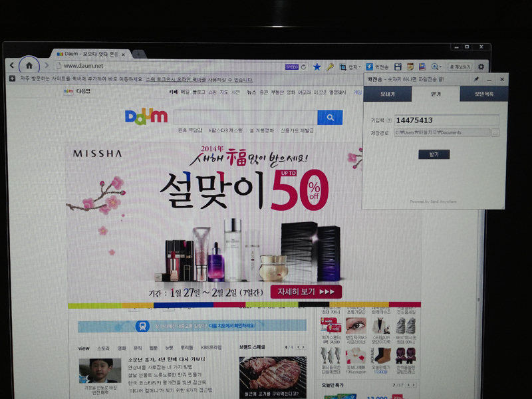Screen dimensions: 532x399
Task: Open a new tab button
Action: coord(138,54)
